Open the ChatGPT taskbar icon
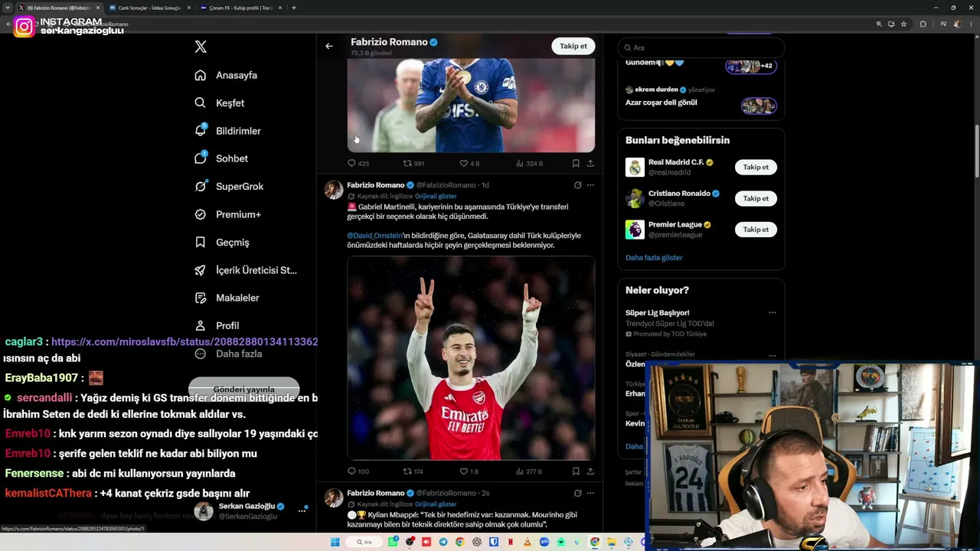This screenshot has height=551, width=980. point(477,542)
